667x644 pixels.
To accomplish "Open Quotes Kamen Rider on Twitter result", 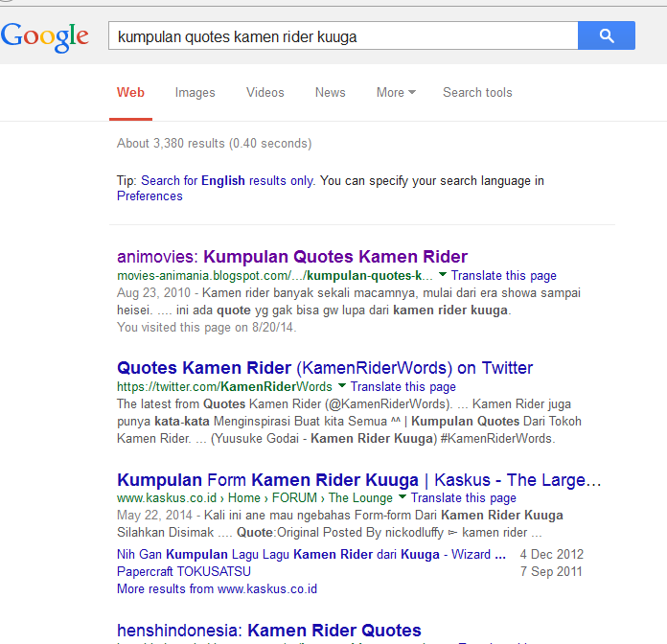I will pos(325,368).
